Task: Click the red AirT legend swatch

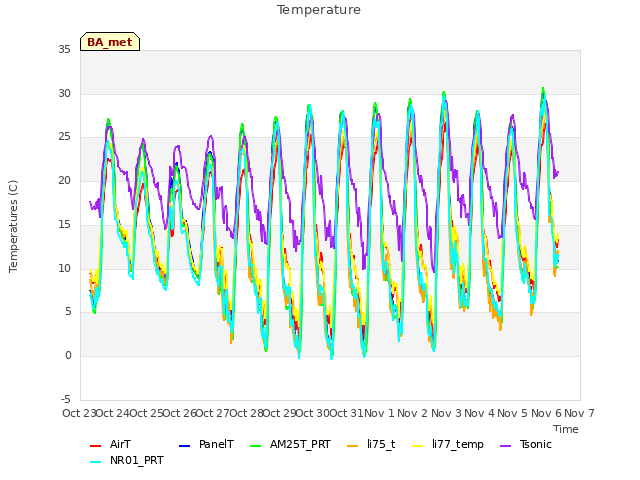Action: [95, 446]
